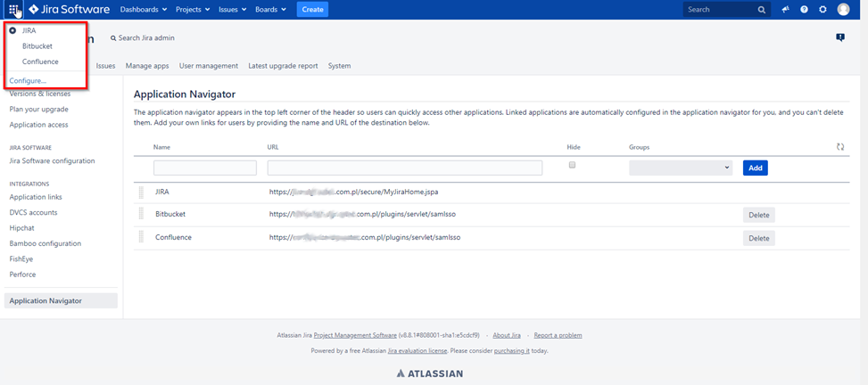Viewport: 868px width, 385px height.
Task: Click the Configure... link
Action: (x=28, y=80)
